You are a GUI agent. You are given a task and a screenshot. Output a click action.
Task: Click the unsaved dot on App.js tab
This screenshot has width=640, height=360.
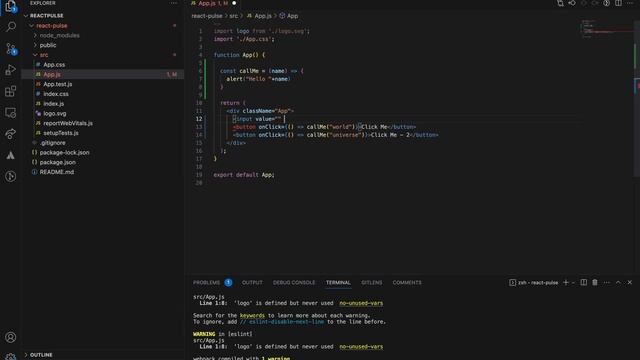tap(234, 3)
